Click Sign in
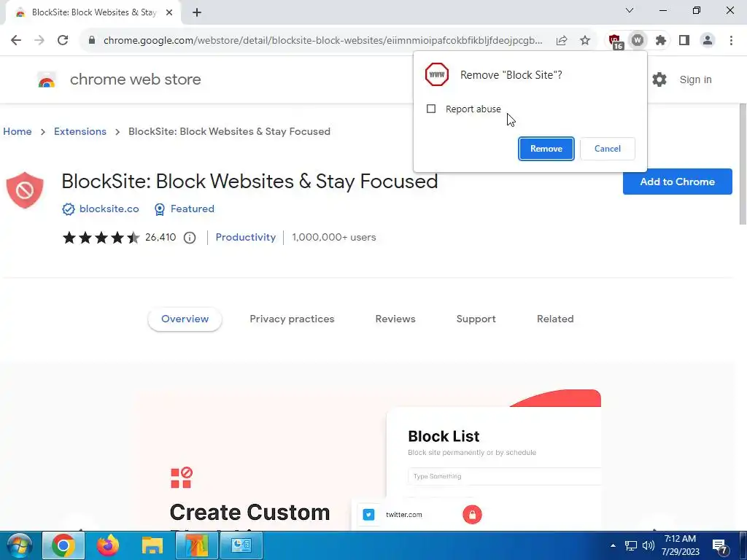747x560 pixels. (695, 79)
